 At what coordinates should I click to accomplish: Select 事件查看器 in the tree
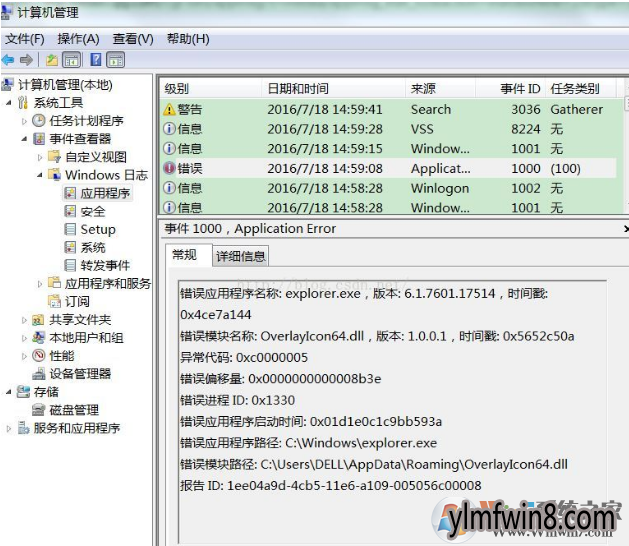coord(80,139)
